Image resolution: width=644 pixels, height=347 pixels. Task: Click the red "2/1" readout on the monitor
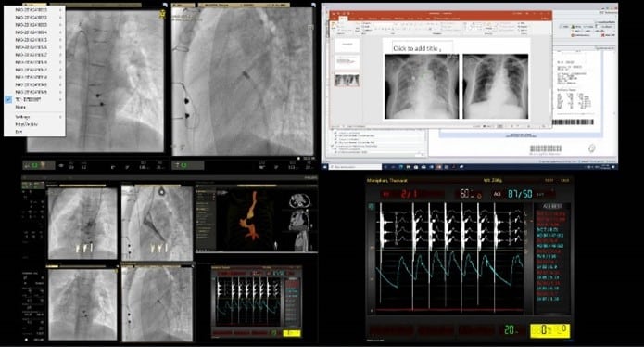click(x=409, y=193)
